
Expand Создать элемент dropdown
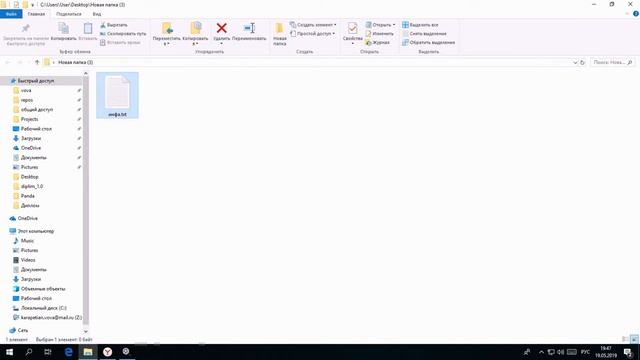(336, 25)
